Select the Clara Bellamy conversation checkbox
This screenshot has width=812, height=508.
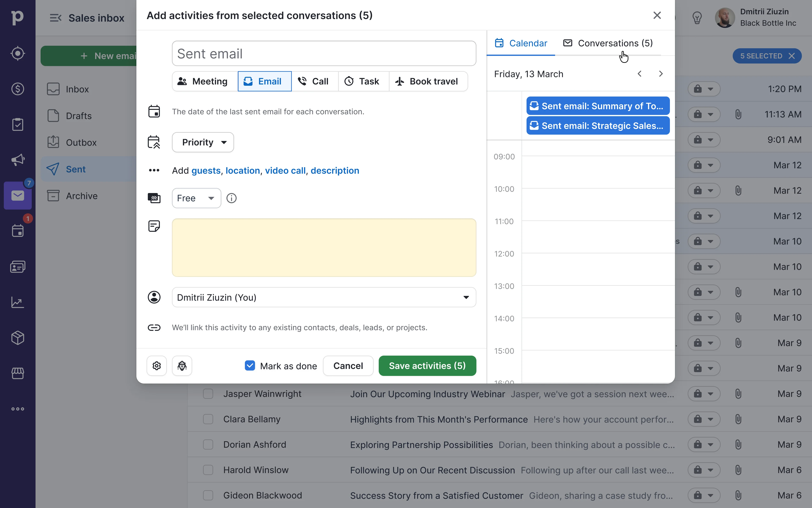click(208, 419)
